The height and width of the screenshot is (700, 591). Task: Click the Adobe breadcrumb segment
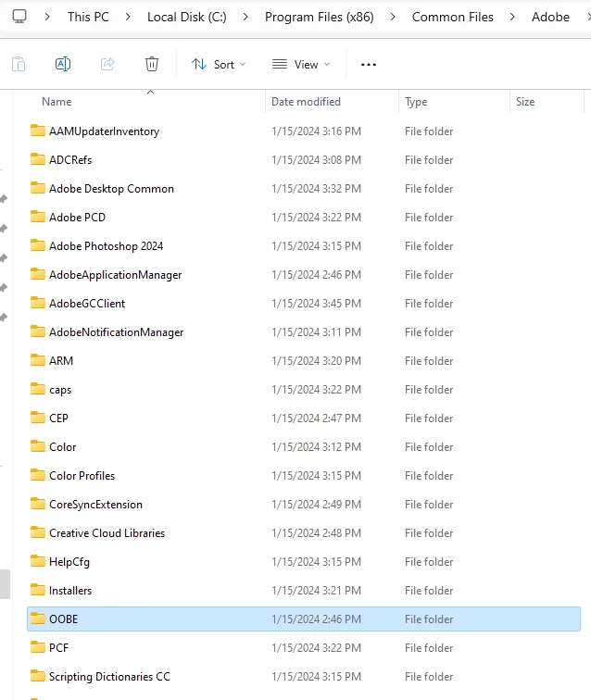[x=550, y=17]
